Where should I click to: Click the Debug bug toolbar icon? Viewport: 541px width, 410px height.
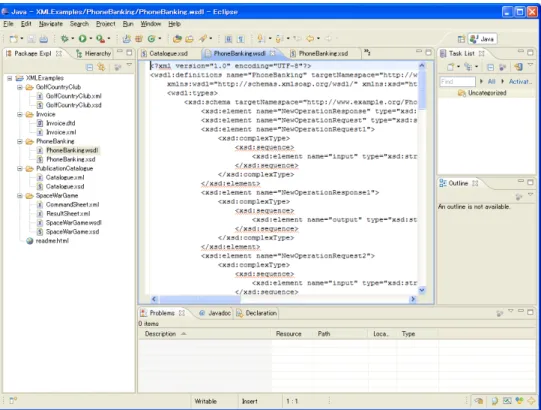coord(65,39)
